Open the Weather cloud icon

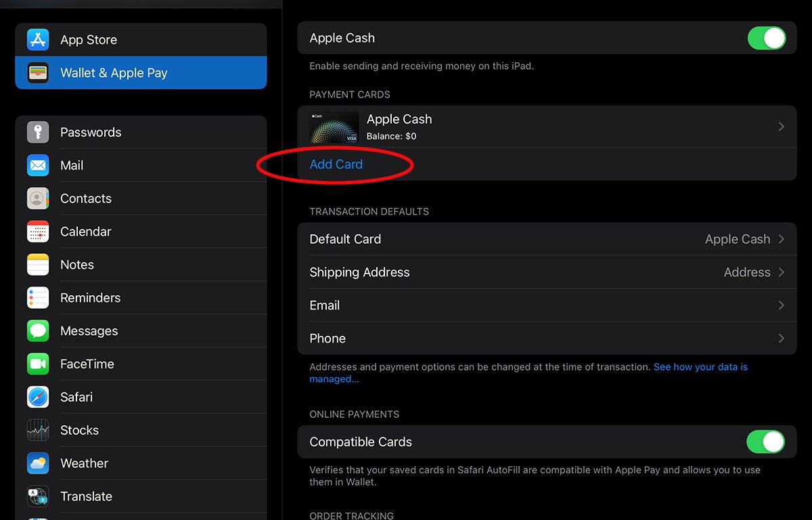click(x=38, y=463)
